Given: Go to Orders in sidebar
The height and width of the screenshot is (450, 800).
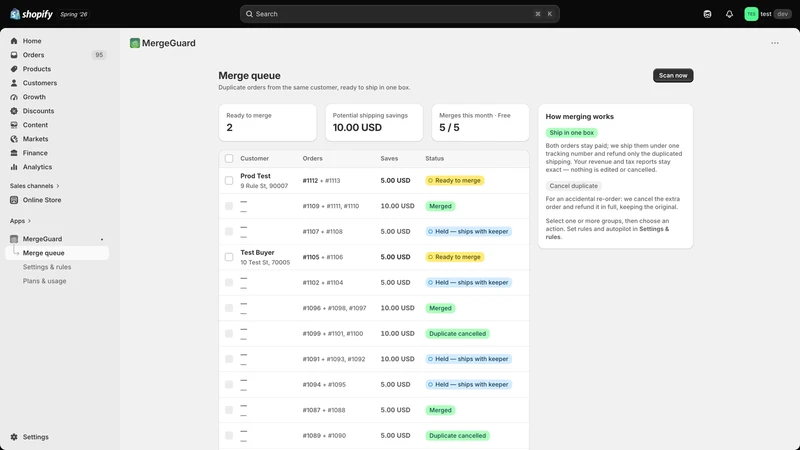Looking at the screenshot, I should coord(33,55).
